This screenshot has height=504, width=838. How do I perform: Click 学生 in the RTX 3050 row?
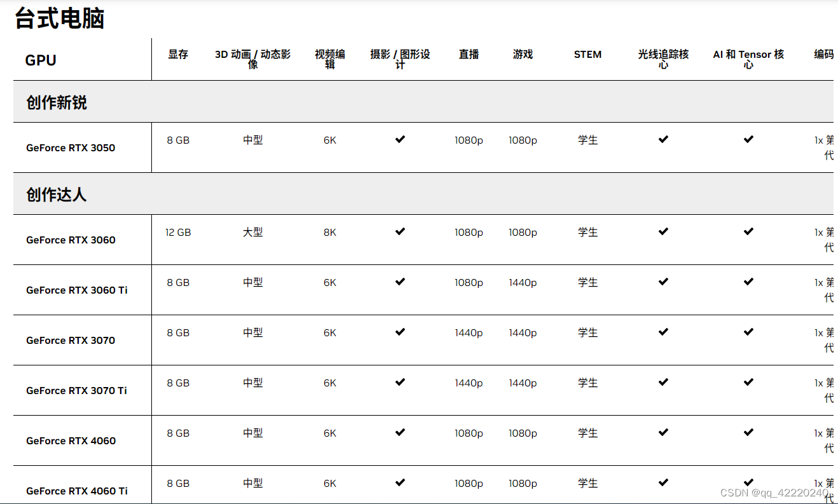pyautogui.click(x=588, y=140)
